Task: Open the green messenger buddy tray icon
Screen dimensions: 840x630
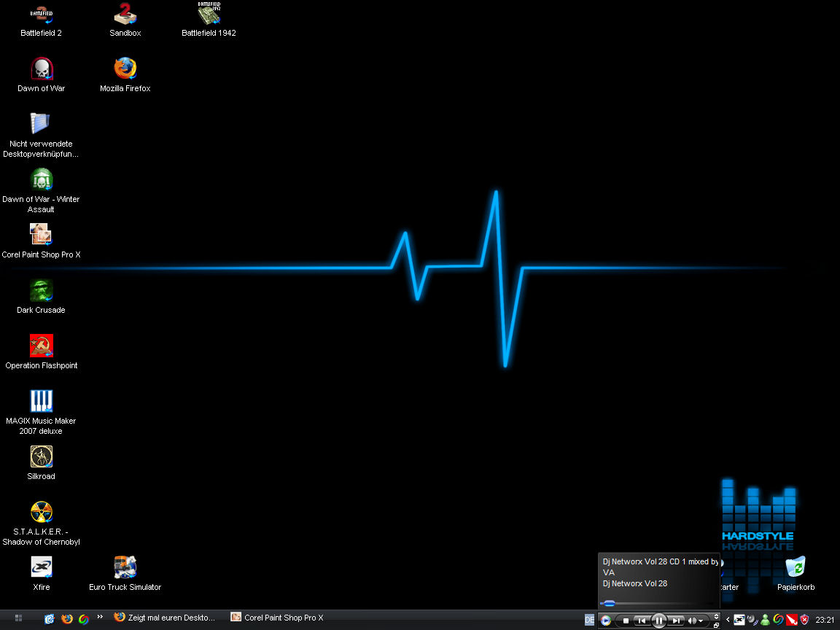Action: 765,620
